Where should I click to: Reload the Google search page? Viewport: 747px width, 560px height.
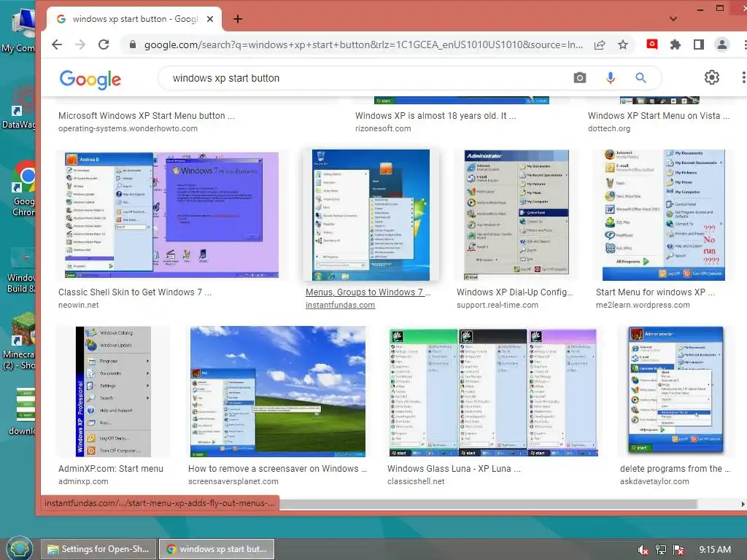104,44
